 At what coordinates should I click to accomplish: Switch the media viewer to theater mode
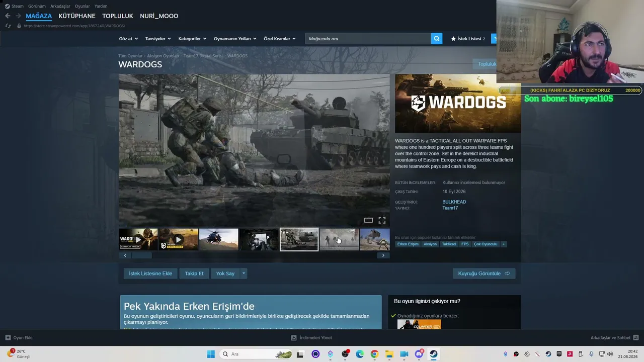point(368,220)
